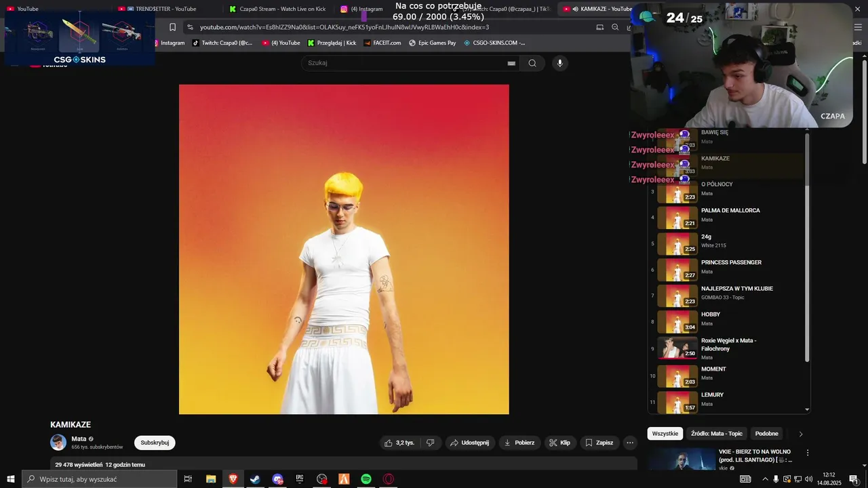Screen dimensions: 868x488
Task: Open the (4) YouTube bookmark
Action: (281, 43)
